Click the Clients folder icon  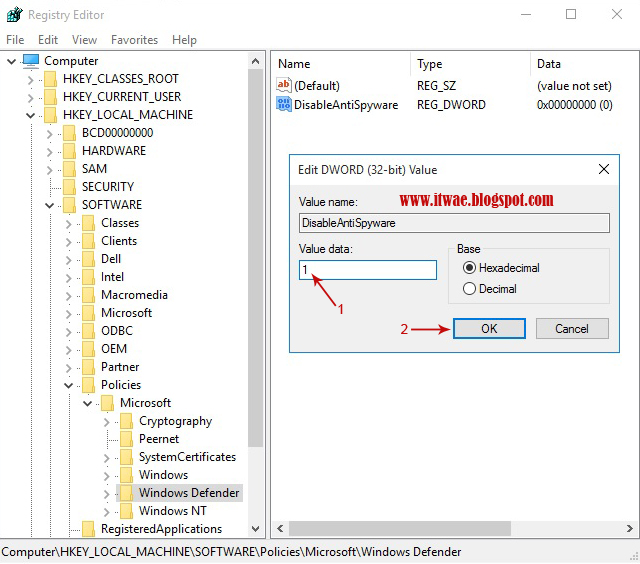pyautogui.click(x=89, y=241)
